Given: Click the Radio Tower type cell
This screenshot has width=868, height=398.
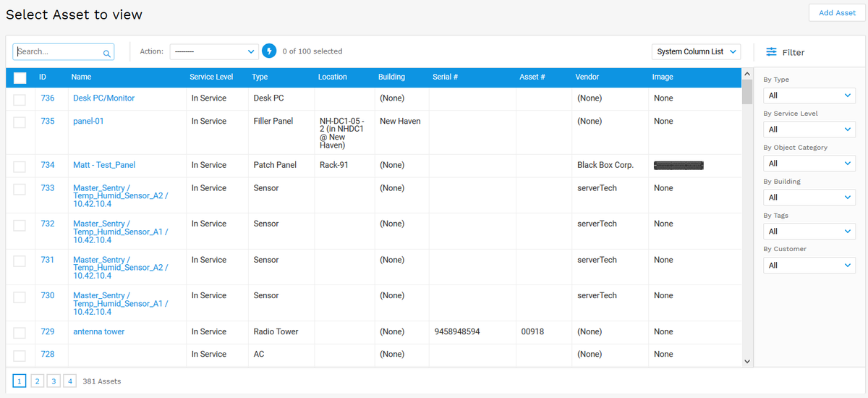Looking at the screenshot, I should pyautogui.click(x=276, y=332).
